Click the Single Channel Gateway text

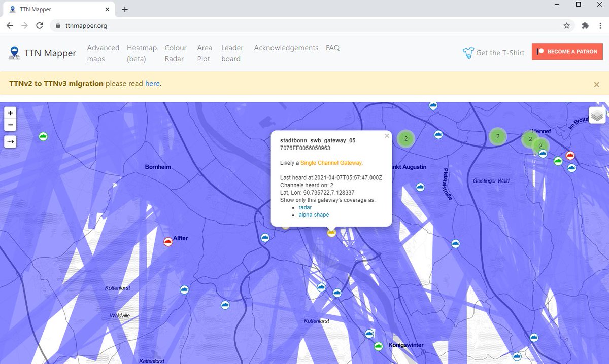tap(331, 163)
